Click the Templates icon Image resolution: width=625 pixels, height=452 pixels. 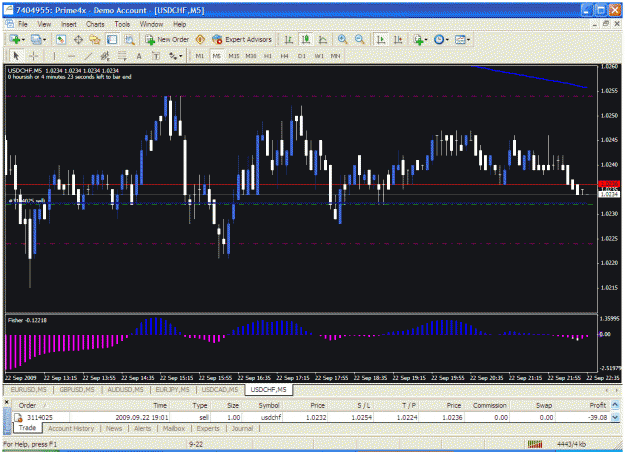click(x=460, y=39)
